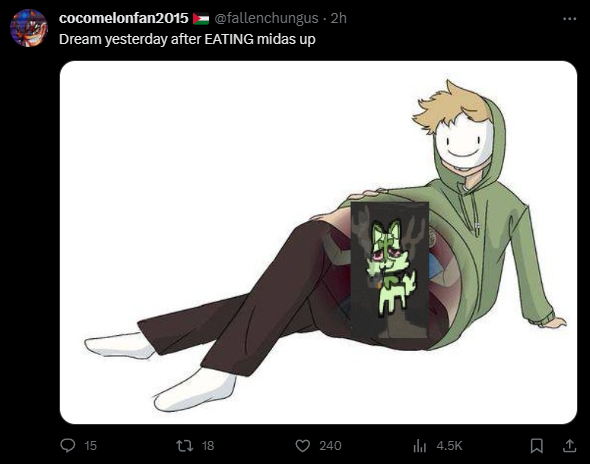Click the 18 reposts count

tap(208, 446)
